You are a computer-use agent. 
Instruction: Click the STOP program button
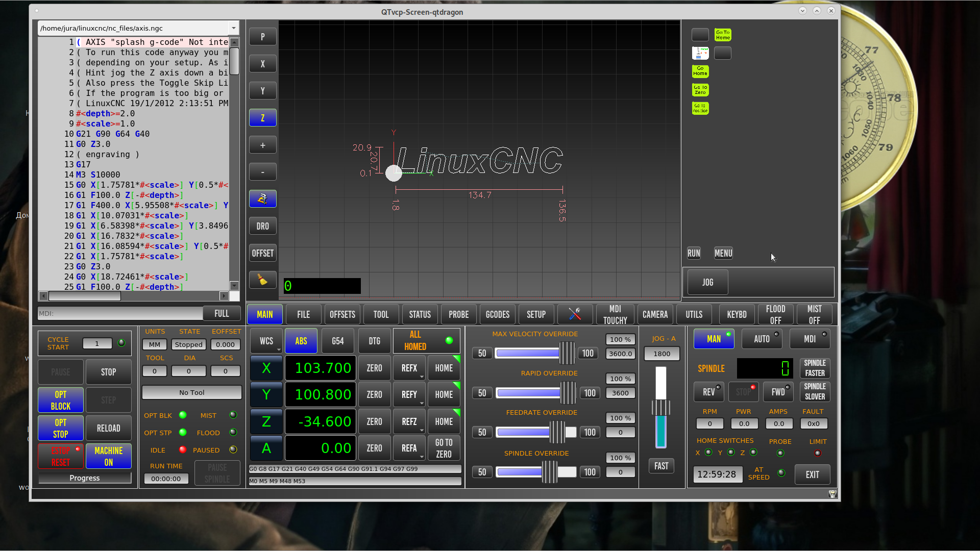point(109,372)
